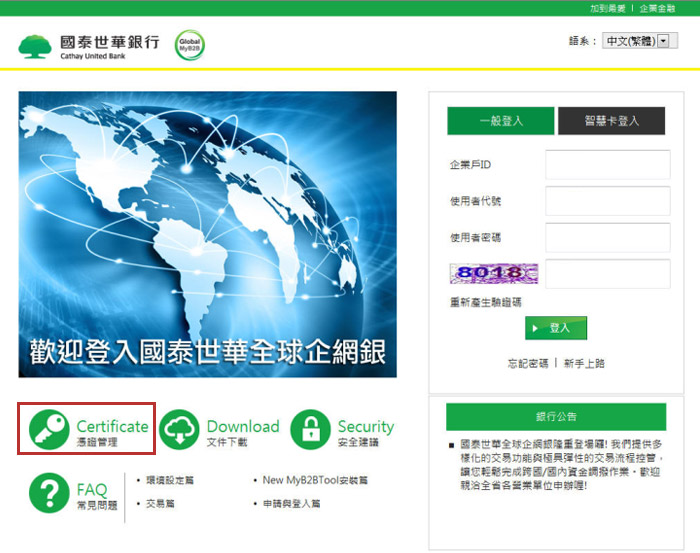The image size is (700, 553).
Task: Open FAQ 申請與登入篇 link
Action: 292,503
